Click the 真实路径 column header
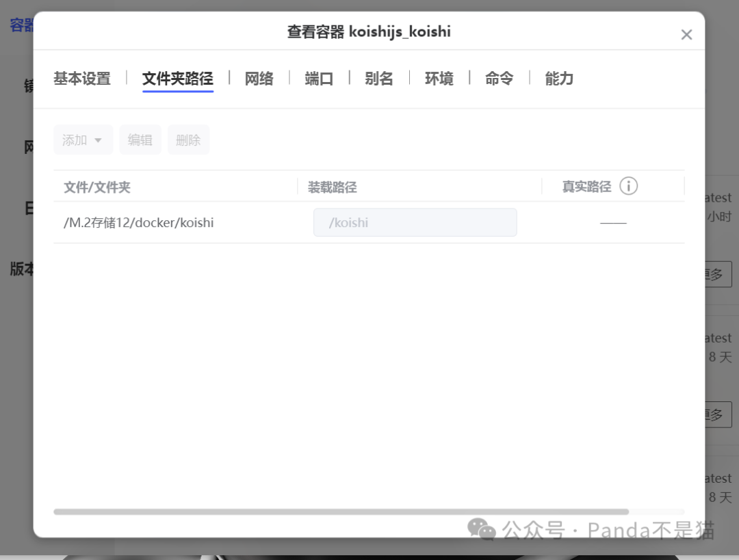Screen dimensions: 739x560 point(586,187)
